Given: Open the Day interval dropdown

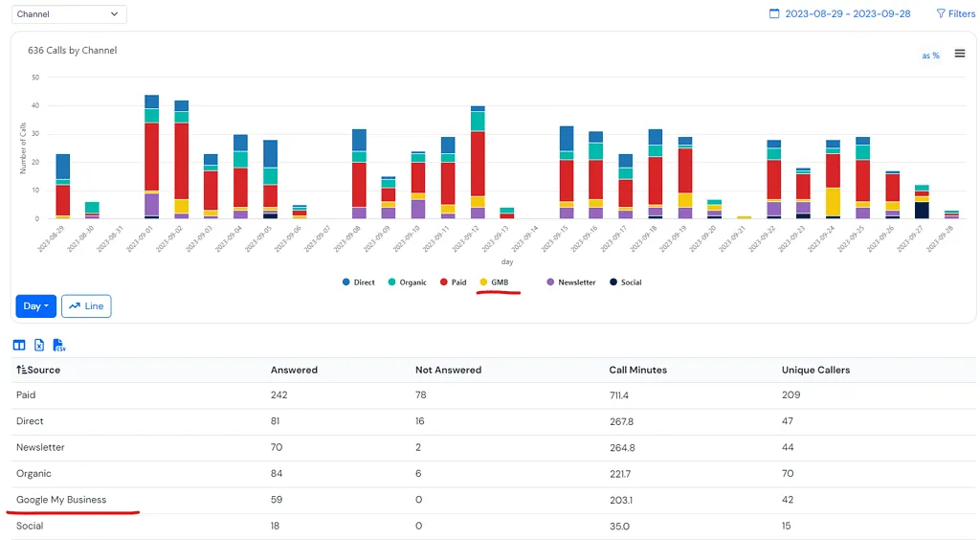Looking at the screenshot, I should [x=35, y=306].
